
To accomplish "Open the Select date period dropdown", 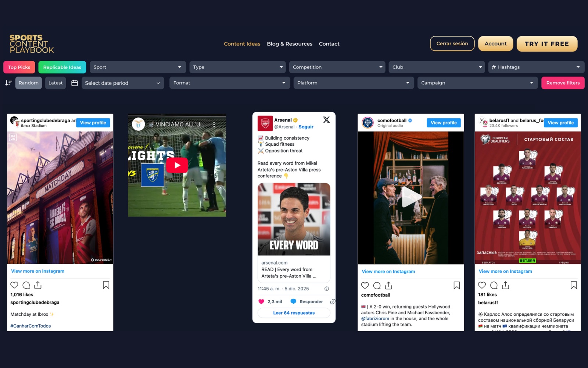I will [123, 83].
